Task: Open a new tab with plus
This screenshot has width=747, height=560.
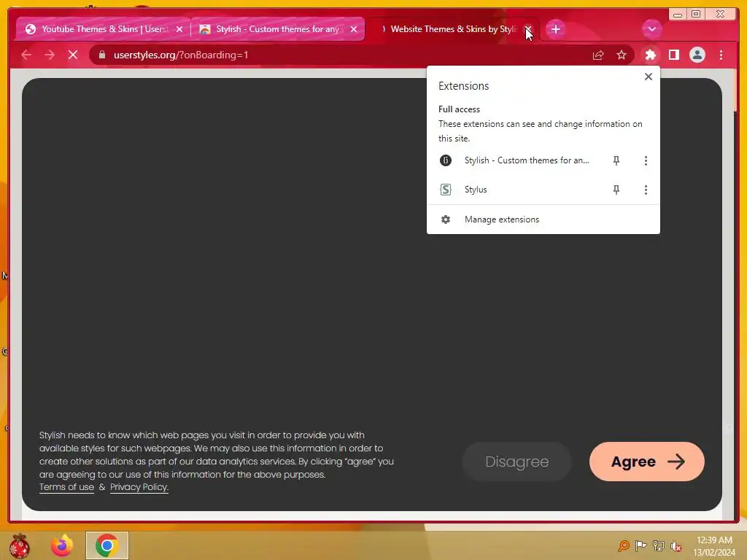Action: (x=555, y=29)
